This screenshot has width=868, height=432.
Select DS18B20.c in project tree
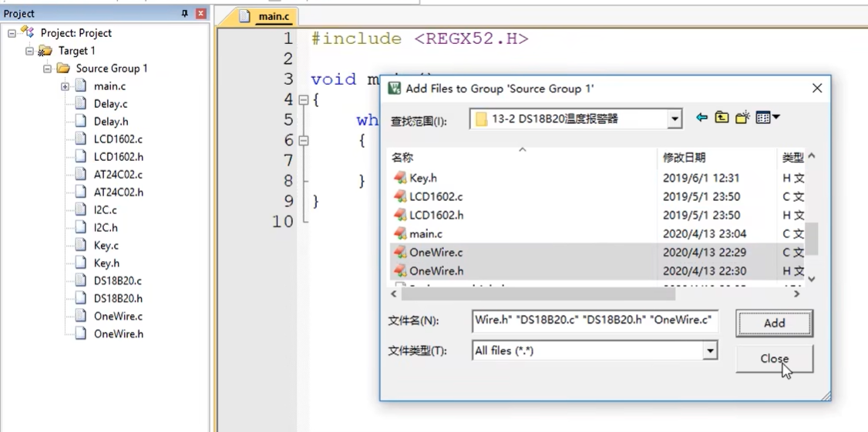coord(118,281)
